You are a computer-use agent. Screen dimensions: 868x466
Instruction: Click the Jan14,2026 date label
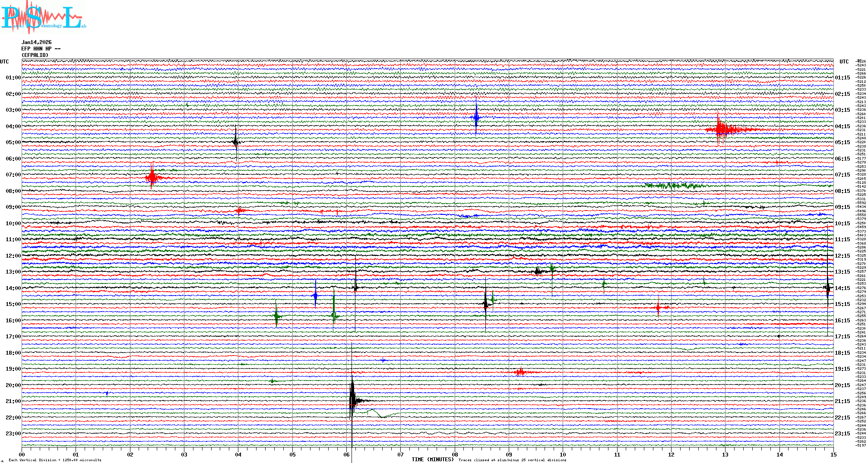(x=36, y=42)
